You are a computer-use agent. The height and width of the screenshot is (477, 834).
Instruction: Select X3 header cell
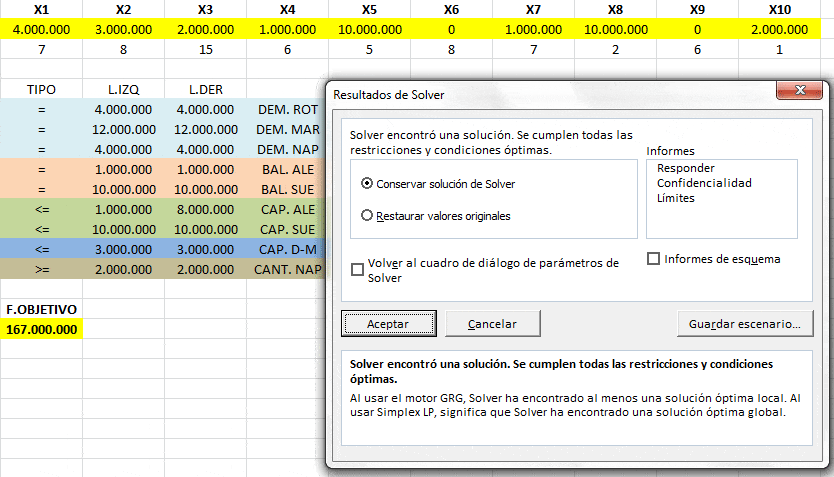tap(205, 10)
